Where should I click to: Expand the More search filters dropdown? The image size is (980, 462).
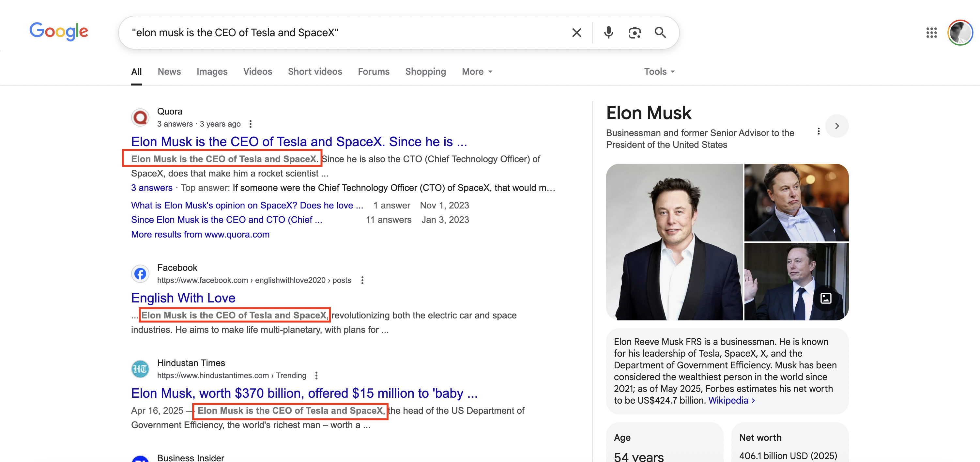[477, 71]
